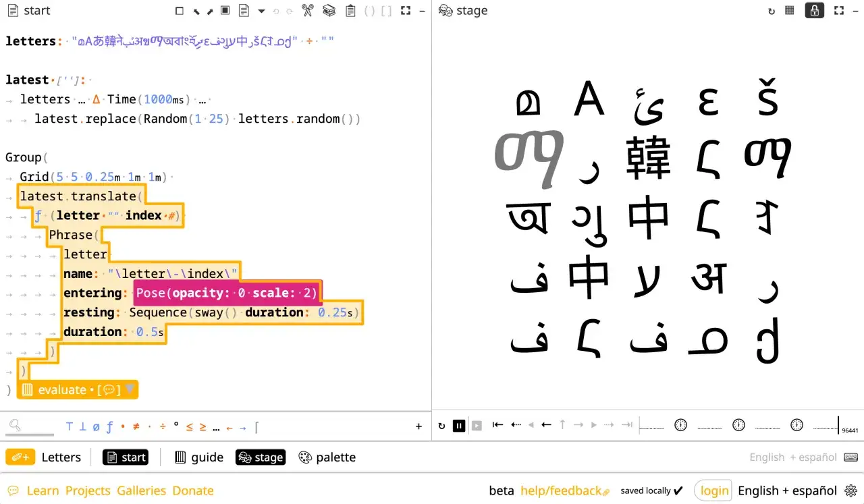
Task: Click the symbol search field with magnifier
Action: [30, 426]
